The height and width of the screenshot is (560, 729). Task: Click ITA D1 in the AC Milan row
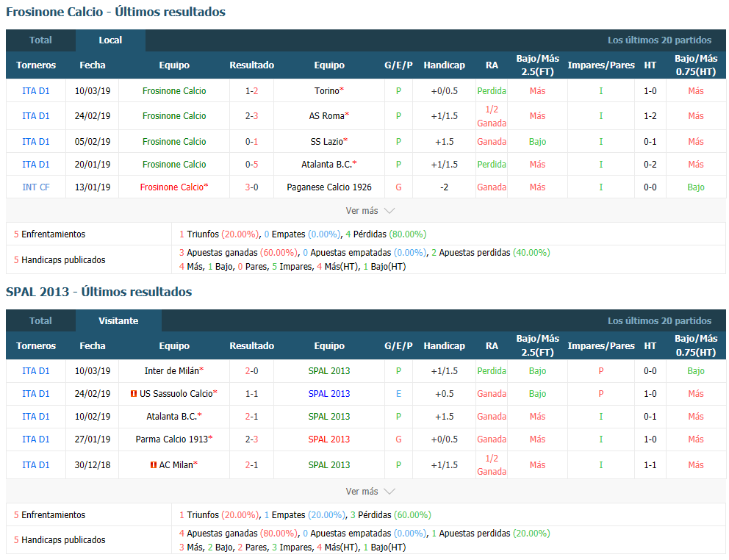click(36, 465)
